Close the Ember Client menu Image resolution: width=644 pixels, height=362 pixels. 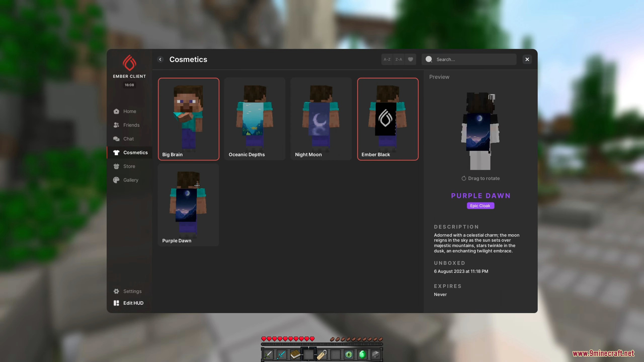[527, 60]
